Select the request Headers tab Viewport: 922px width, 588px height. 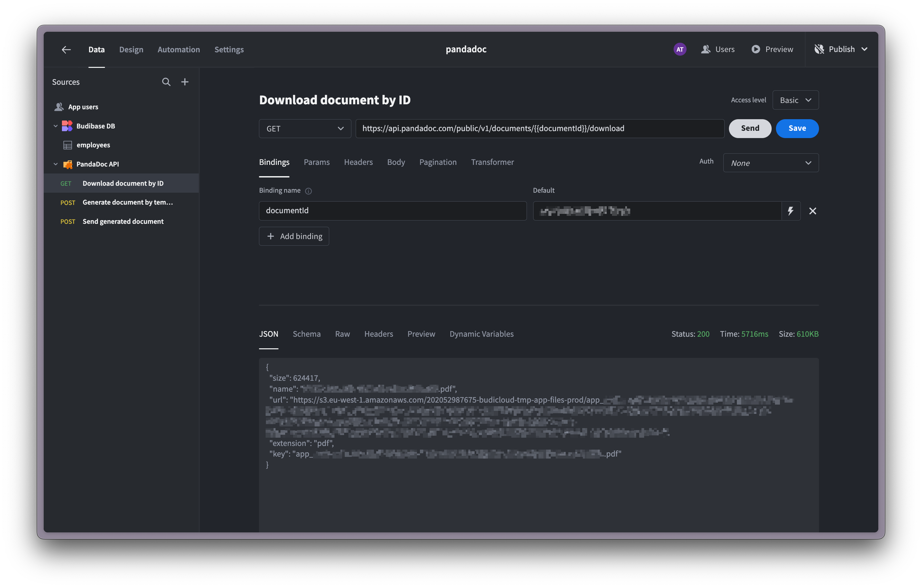click(x=358, y=162)
